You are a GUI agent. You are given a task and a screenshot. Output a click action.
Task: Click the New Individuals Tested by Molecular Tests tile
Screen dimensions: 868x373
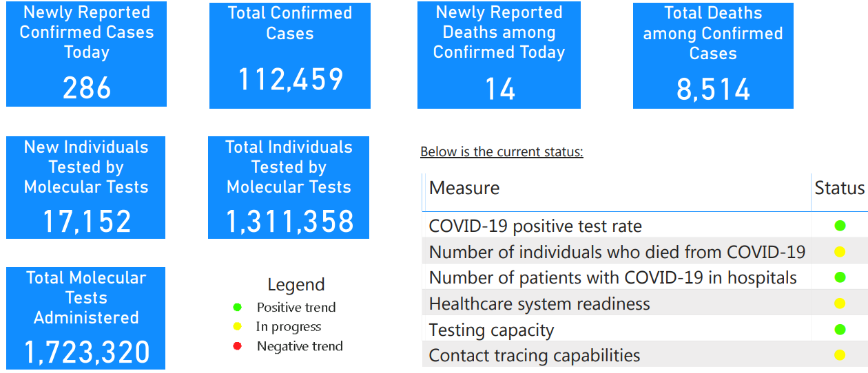pos(86,187)
